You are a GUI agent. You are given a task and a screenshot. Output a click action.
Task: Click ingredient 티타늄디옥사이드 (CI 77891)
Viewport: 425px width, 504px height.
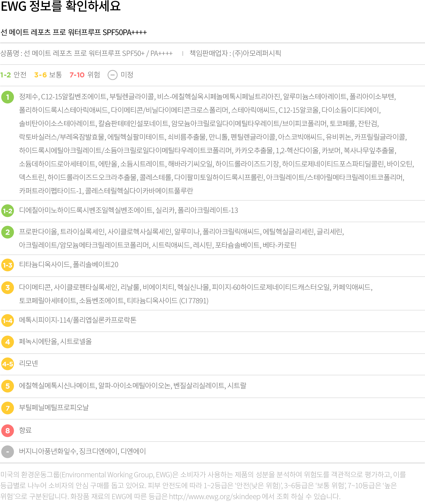pos(168,301)
